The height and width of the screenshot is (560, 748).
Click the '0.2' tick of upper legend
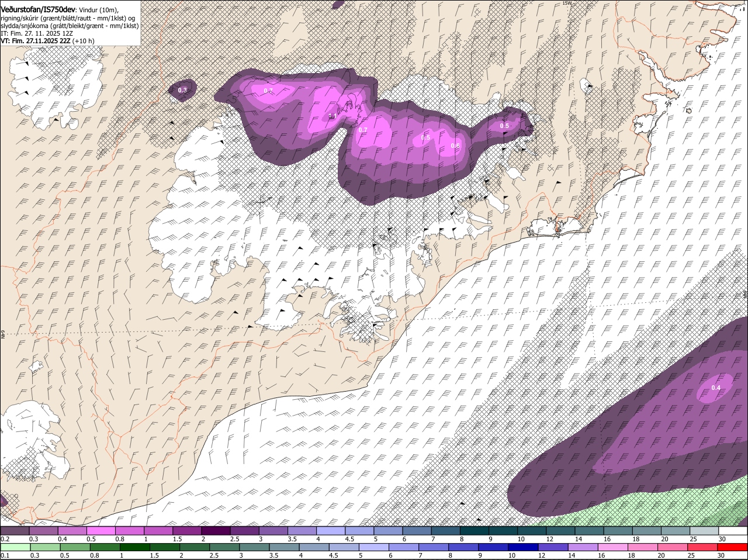5,539
